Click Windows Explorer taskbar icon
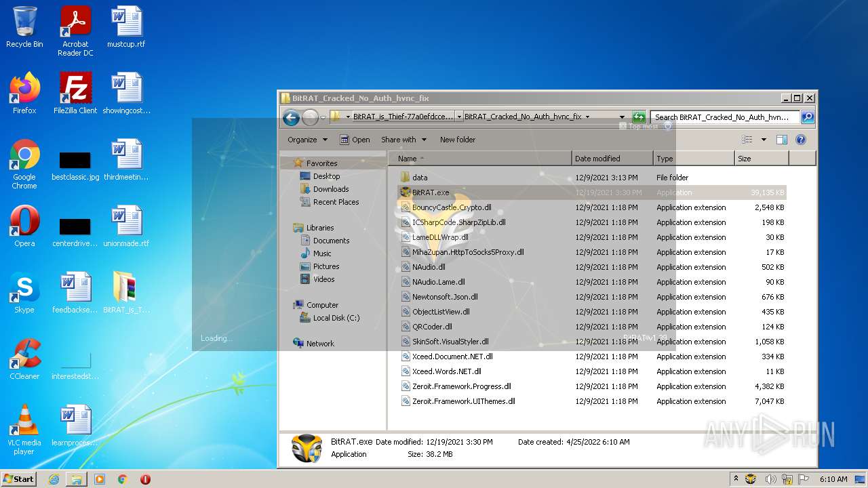Screen dimensions: 868x488 tap(77, 479)
